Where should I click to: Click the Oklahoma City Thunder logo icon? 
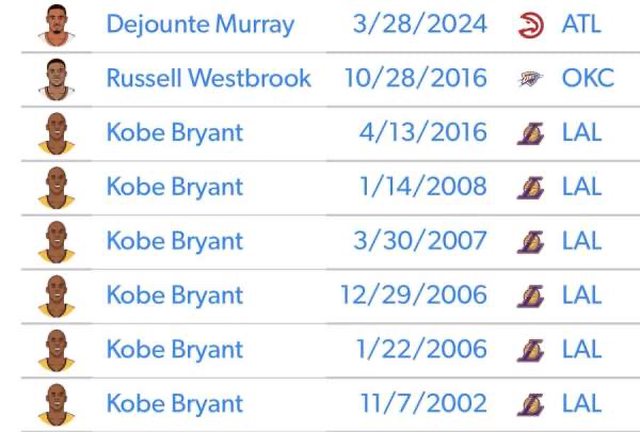pyautogui.click(x=532, y=78)
